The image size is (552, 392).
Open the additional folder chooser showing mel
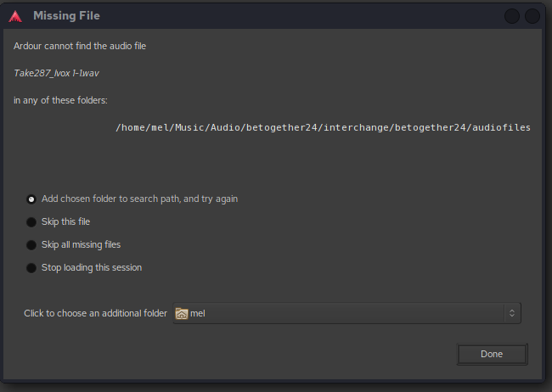point(346,313)
